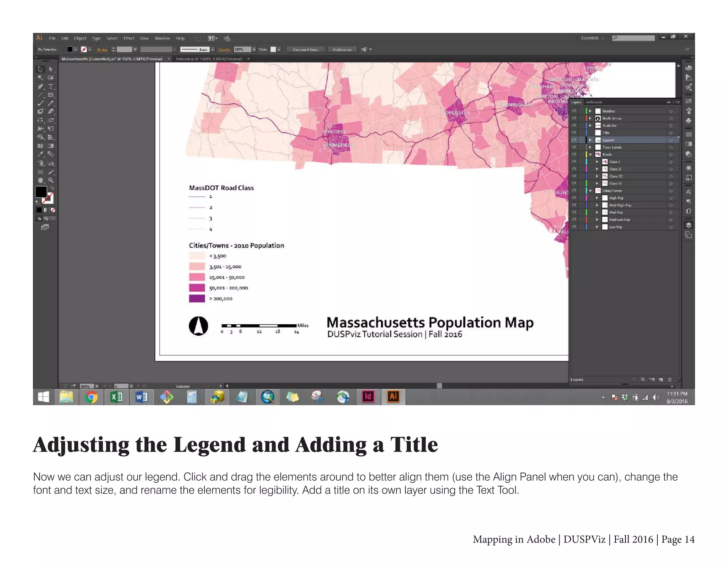Open the Layers panel flyout menu
The height and width of the screenshot is (562, 728).
678,102
